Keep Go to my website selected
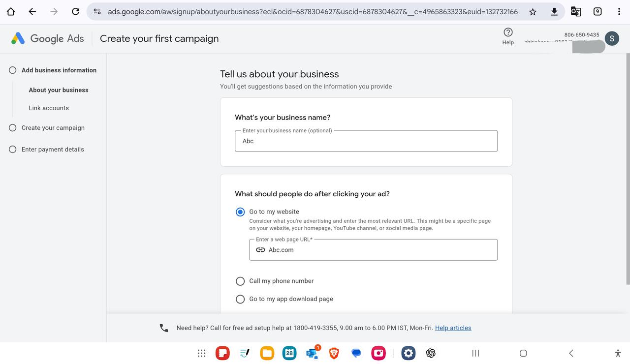 coord(240,212)
